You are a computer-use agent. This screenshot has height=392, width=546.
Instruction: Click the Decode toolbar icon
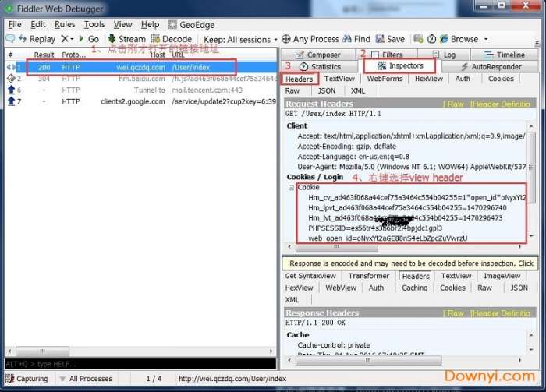[x=155, y=39]
